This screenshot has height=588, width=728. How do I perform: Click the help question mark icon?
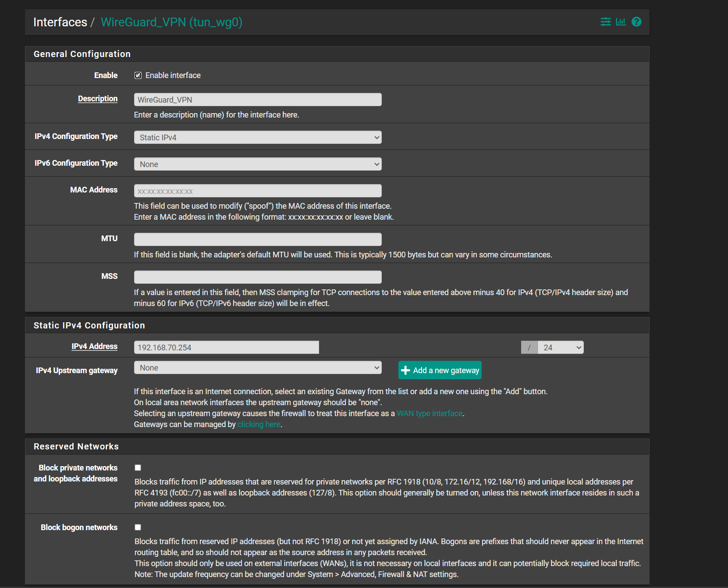[x=636, y=22]
